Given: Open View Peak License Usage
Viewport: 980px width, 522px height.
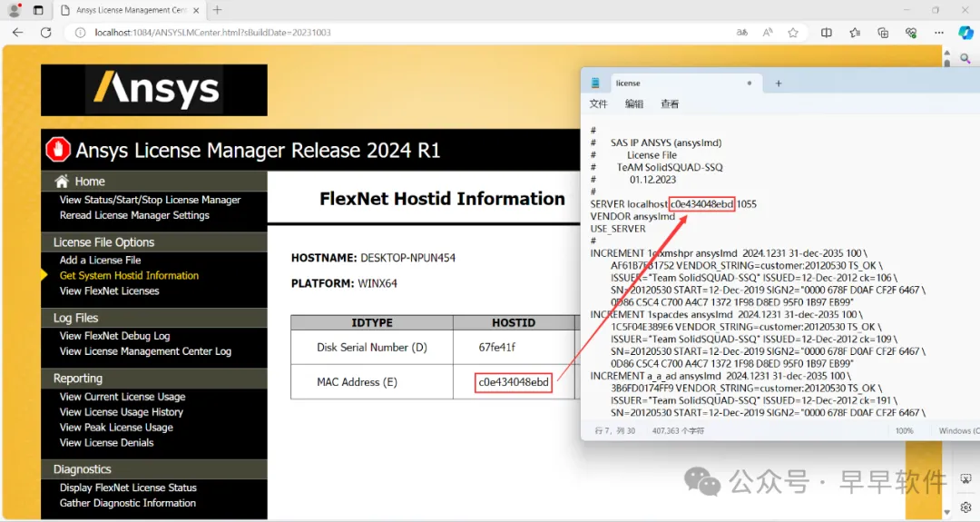Looking at the screenshot, I should point(116,428).
